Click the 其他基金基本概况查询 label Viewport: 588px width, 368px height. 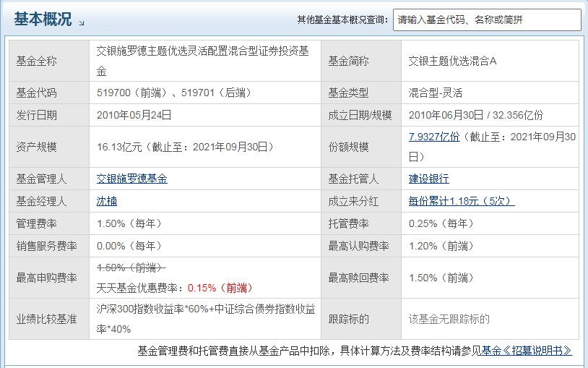(x=342, y=20)
